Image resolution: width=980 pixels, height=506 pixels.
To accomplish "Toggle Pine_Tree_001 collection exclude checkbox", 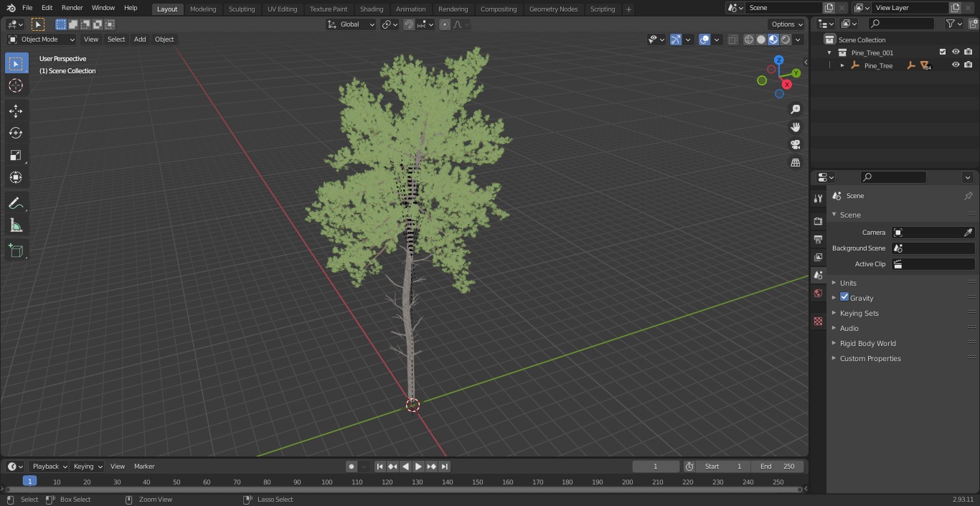I will coord(943,52).
